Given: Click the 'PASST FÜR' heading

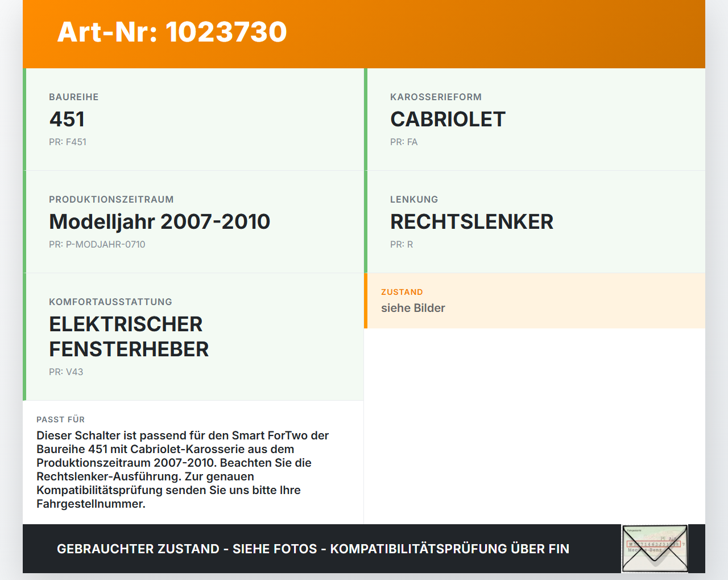Looking at the screenshot, I should point(60,419).
